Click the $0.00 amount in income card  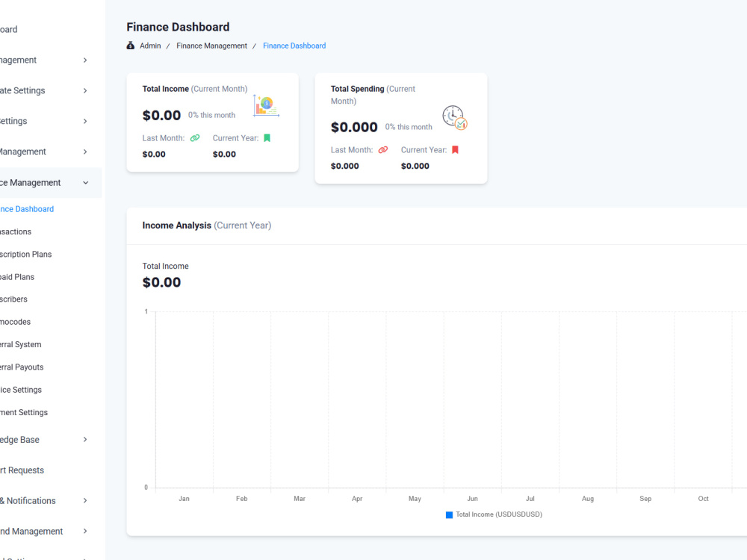click(x=161, y=115)
